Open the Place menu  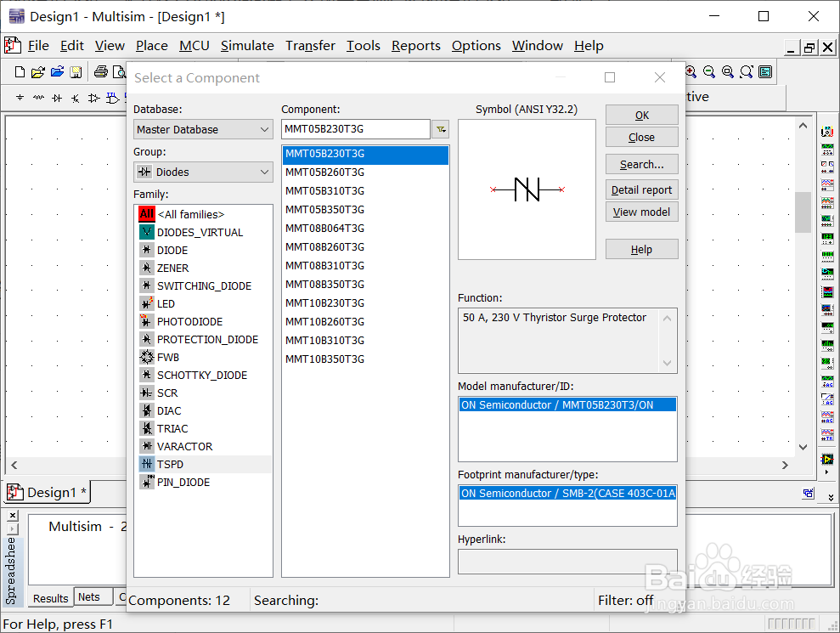(x=151, y=46)
